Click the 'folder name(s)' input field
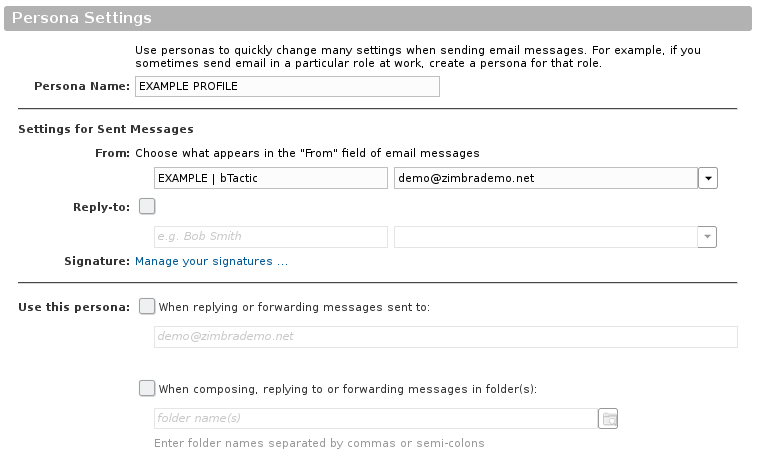The image size is (773, 473). [376, 418]
